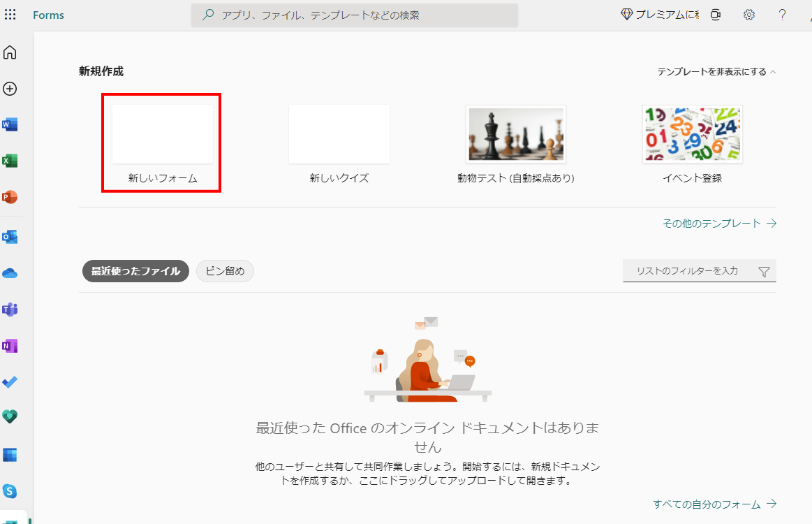Launch Skype from the sidebar
This screenshot has height=524, width=812.
[10, 491]
